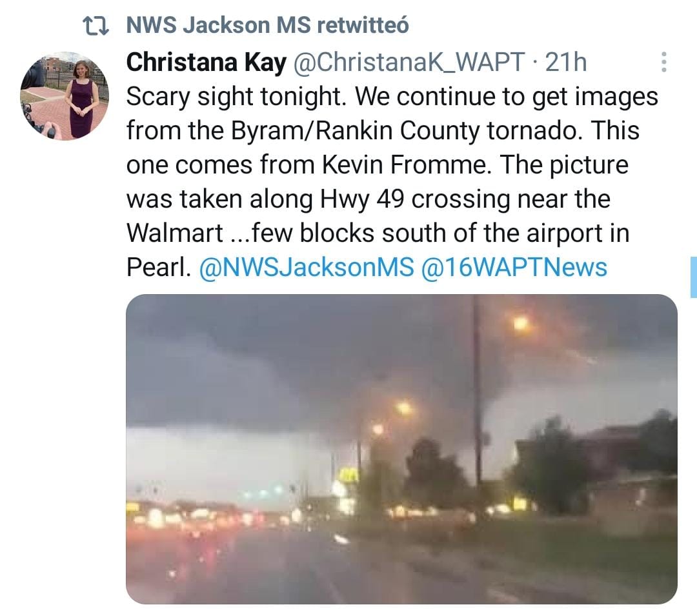
Task: Follow the @NWSJacksonMS mention link
Action: [307, 267]
